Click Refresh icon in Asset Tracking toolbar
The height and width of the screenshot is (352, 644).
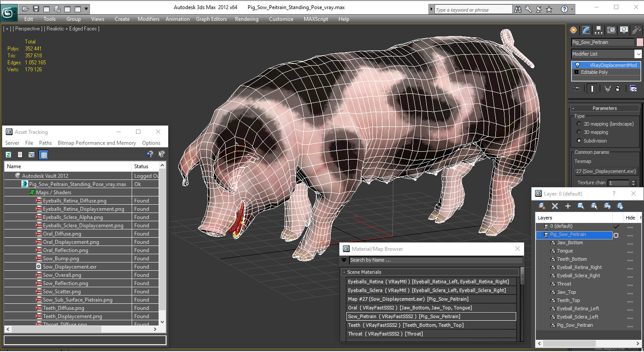(8, 154)
